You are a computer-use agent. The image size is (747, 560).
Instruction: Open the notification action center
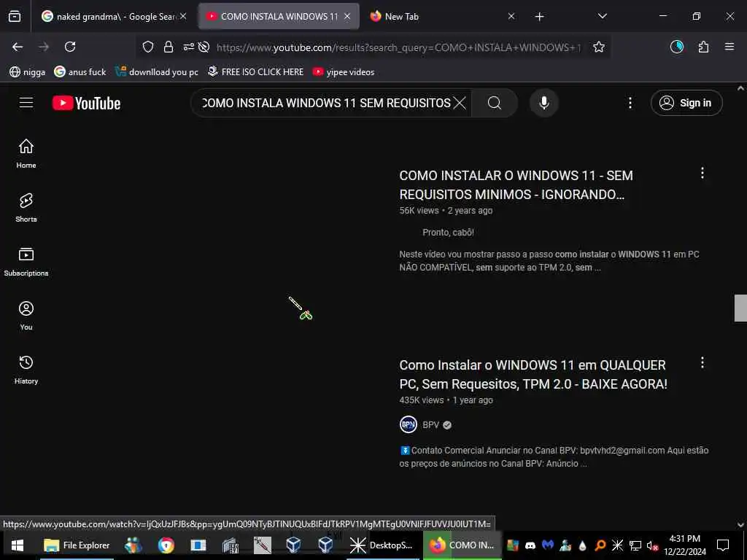coord(723,545)
